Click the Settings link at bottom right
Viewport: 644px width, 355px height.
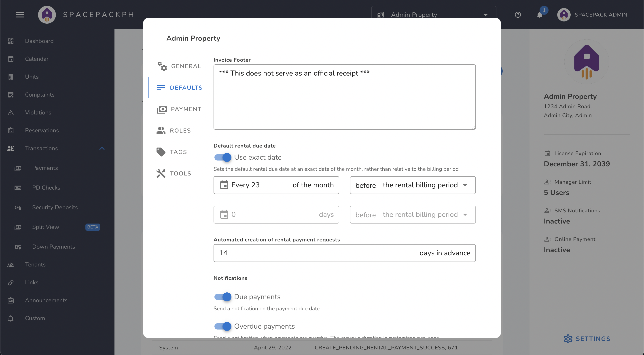coord(587,339)
